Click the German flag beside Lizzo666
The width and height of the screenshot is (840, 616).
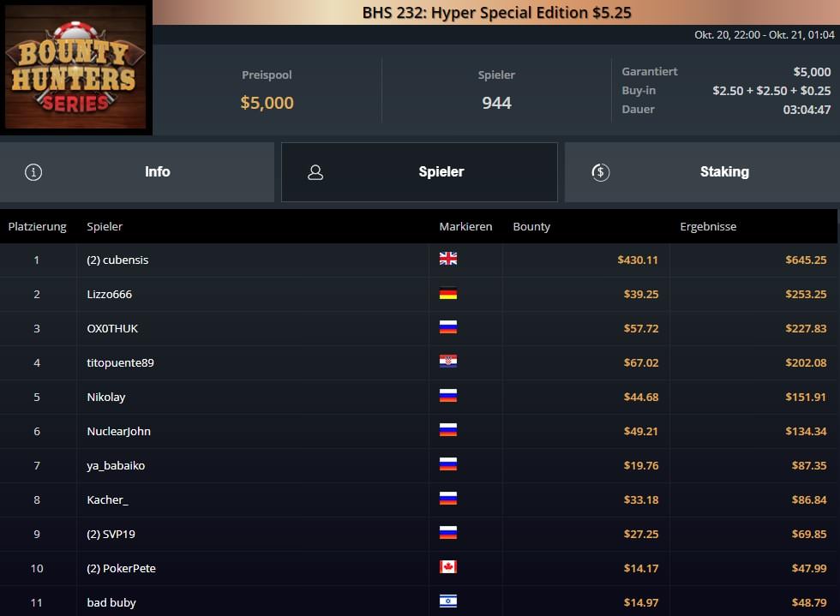click(x=447, y=294)
